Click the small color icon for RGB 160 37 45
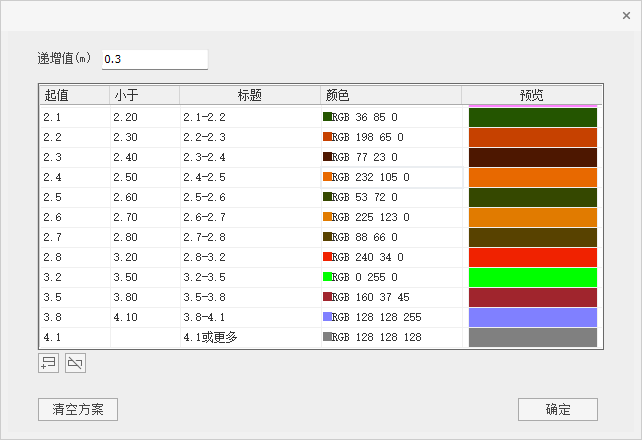642x440 pixels. pyautogui.click(x=327, y=297)
